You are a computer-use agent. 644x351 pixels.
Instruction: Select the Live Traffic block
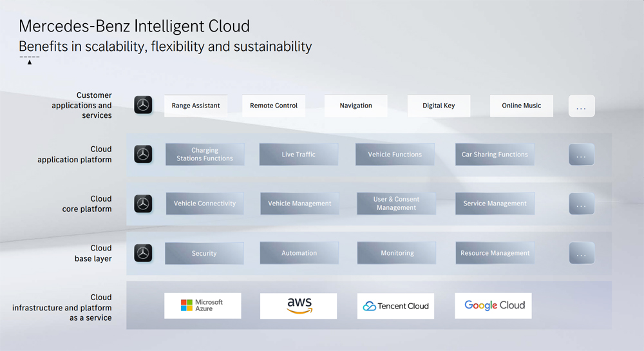pyautogui.click(x=299, y=155)
